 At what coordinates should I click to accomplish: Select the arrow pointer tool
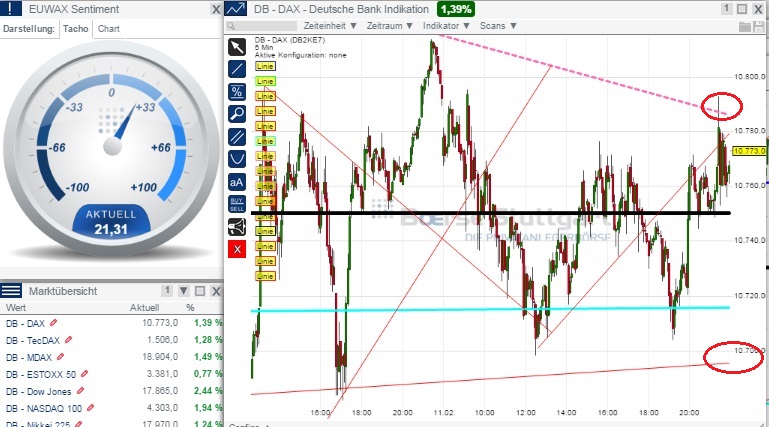(237, 47)
